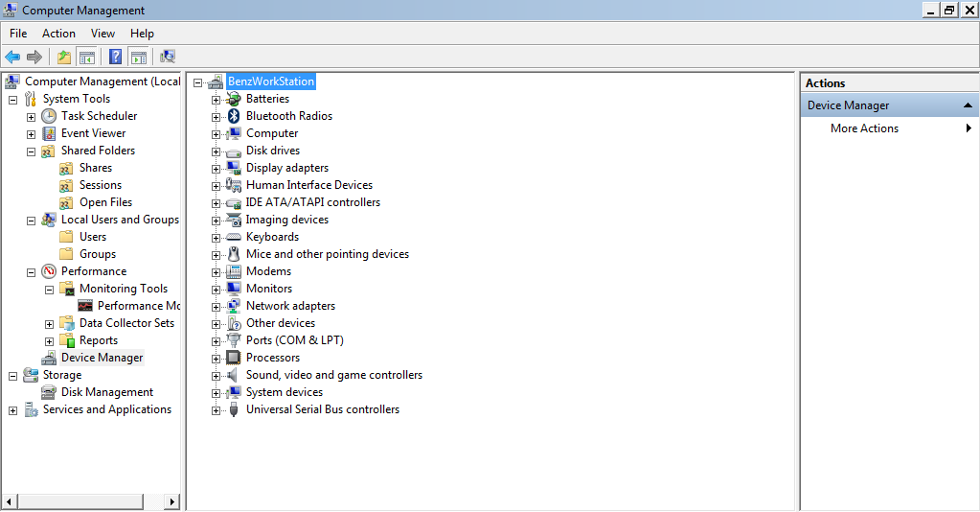Viewport: 980px width, 512px height.
Task: Collapse Local Users and Groups node
Action: pyautogui.click(x=31, y=221)
